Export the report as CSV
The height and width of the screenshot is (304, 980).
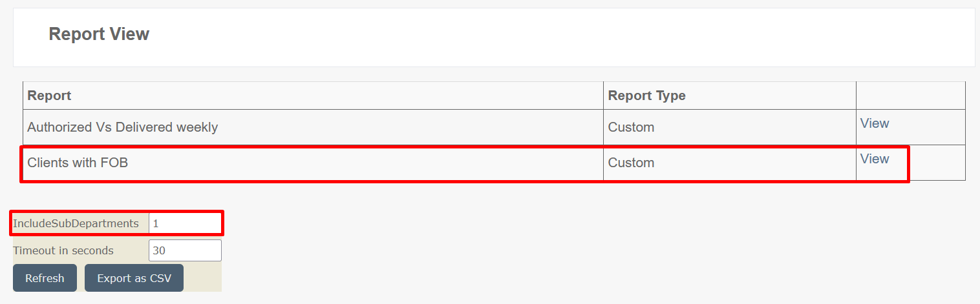coord(134,278)
